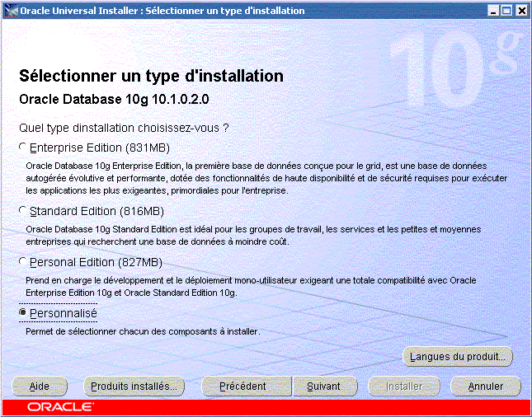
Task: Choose the Standard Edition (816MB) option
Action: click(x=23, y=211)
